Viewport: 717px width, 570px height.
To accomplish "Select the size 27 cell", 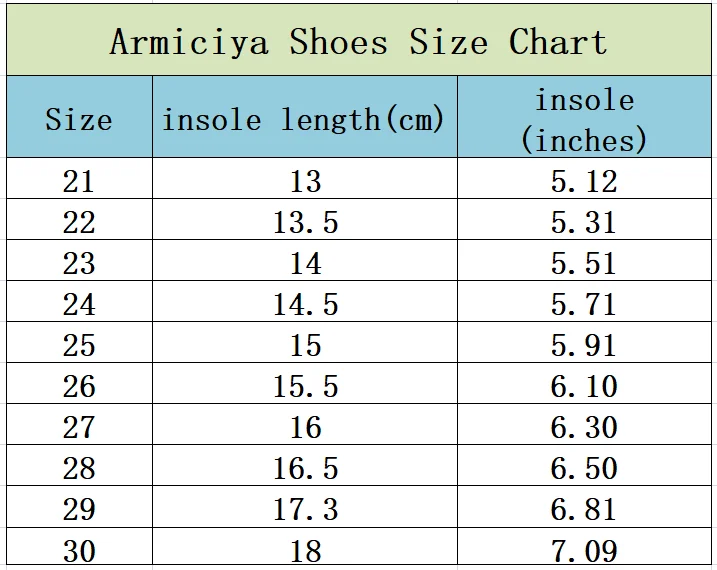I will tap(78, 427).
